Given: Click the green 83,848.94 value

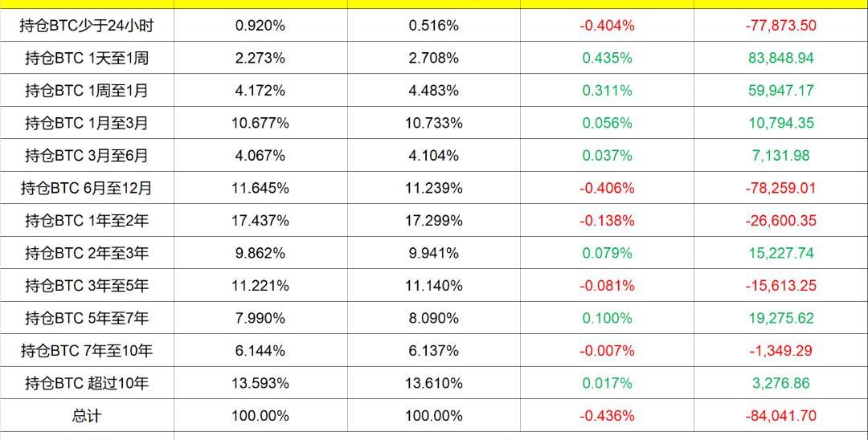Looking at the screenshot, I should [x=781, y=58].
